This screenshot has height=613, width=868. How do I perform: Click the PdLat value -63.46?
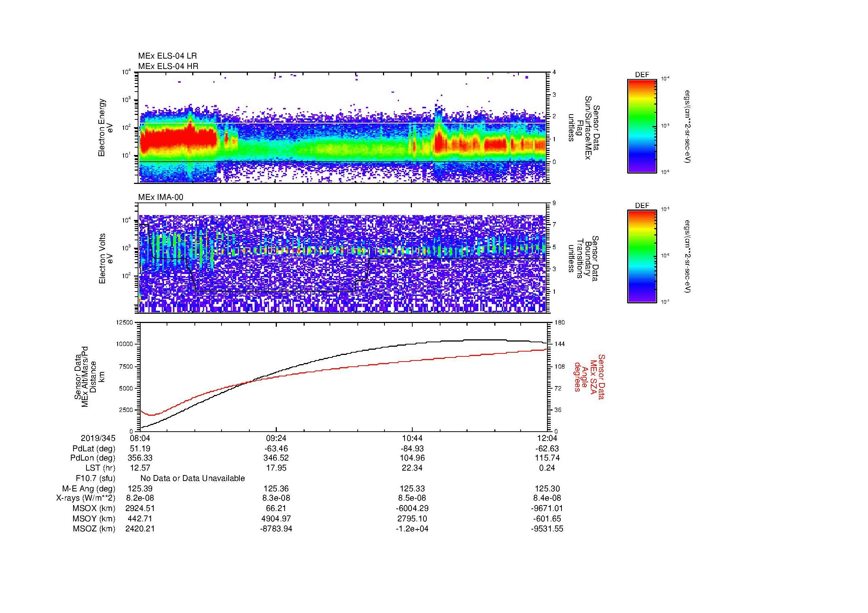(x=276, y=449)
